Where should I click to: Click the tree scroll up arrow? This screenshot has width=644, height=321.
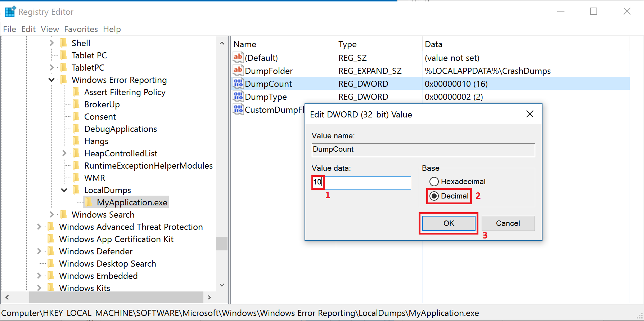click(x=222, y=43)
